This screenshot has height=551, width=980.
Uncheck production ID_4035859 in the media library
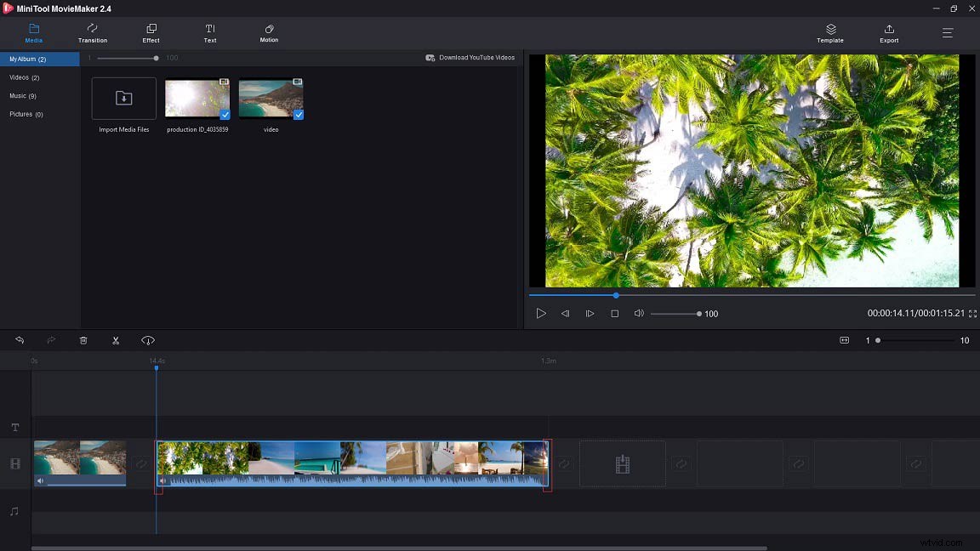[x=224, y=113]
